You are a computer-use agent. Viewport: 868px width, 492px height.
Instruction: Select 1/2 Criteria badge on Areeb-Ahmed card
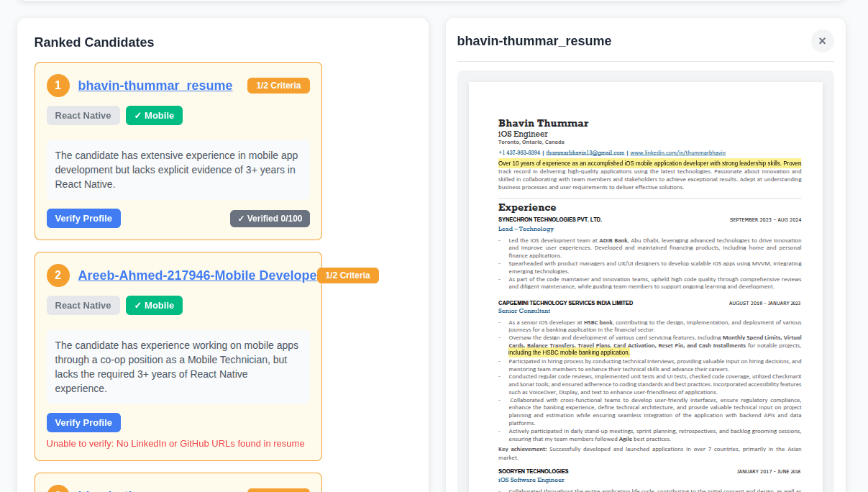348,275
